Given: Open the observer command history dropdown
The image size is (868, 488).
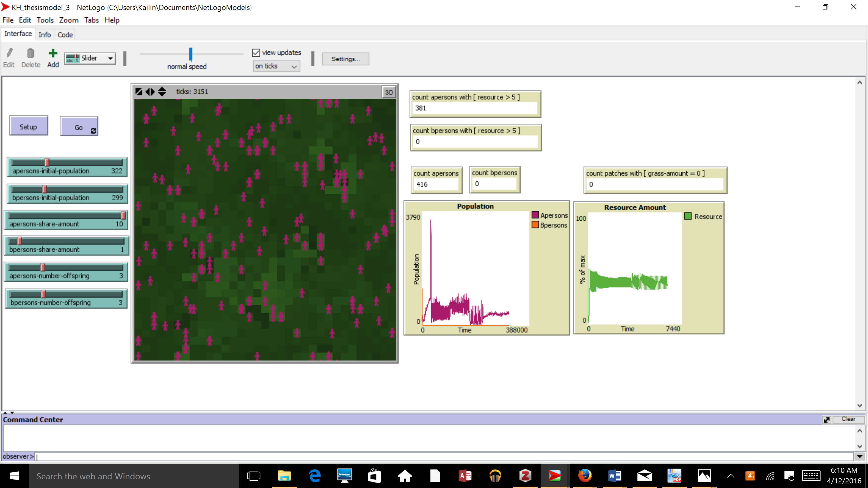Looking at the screenshot, I should [860, 457].
